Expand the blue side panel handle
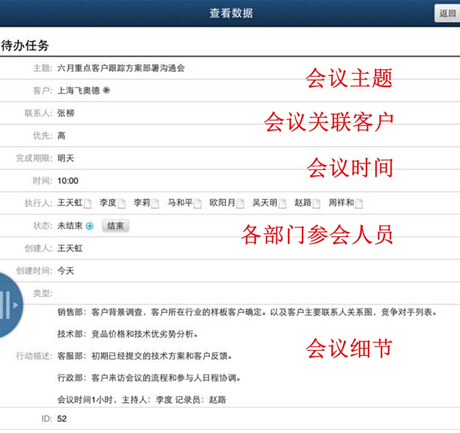This screenshot has height=433, width=460. click(9, 305)
